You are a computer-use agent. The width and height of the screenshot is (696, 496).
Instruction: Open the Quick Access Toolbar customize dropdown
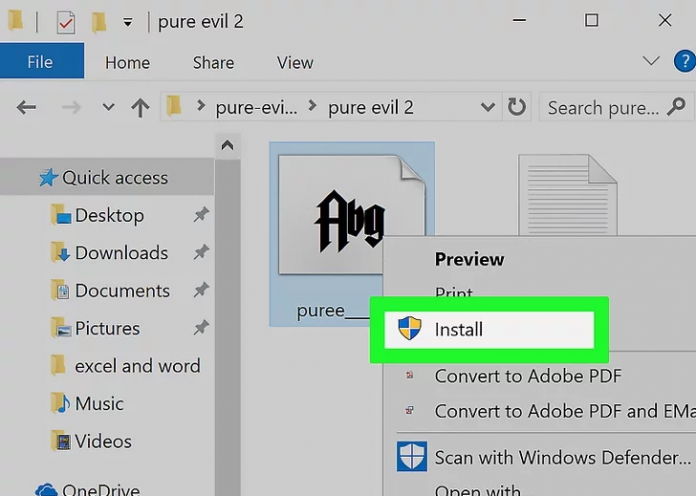click(x=127, y=22)
